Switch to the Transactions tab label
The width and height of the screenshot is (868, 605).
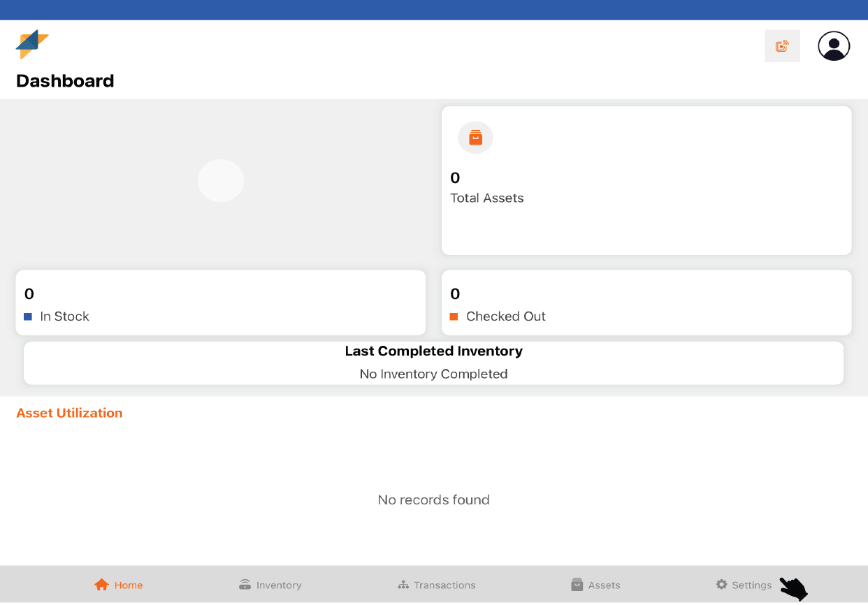click(x=444, y=585)
